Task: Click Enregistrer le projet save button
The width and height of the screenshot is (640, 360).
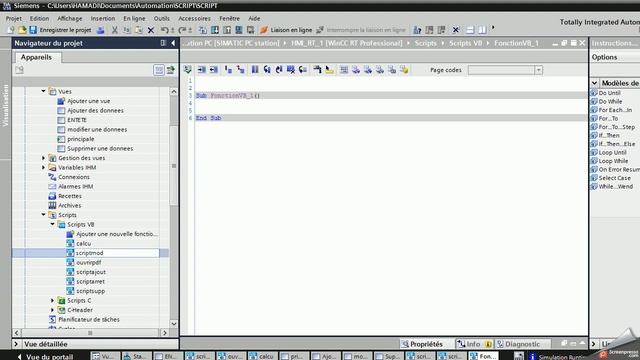Action: 60,30
